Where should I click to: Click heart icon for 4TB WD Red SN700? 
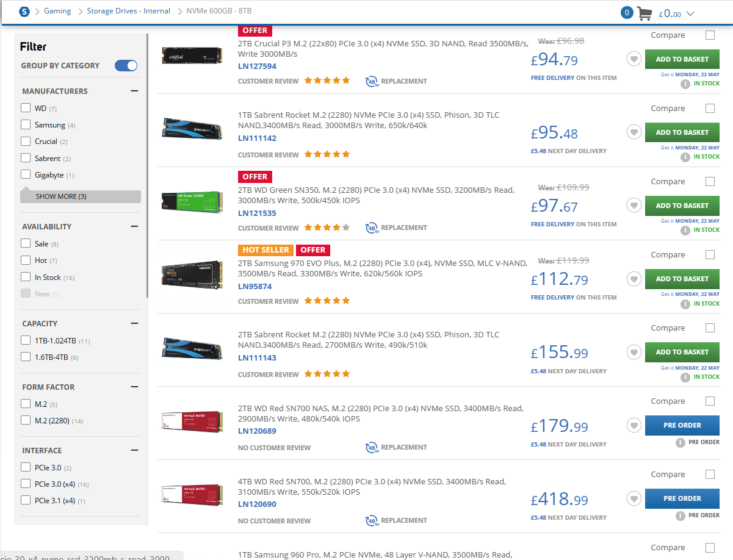[x=634, y=498]
